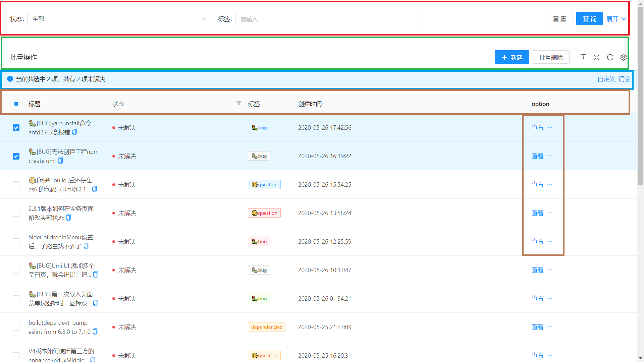This screenshot has width=644, height=362.
Task: Click 清空 to clear selection
Action: [x=624, y=79]
